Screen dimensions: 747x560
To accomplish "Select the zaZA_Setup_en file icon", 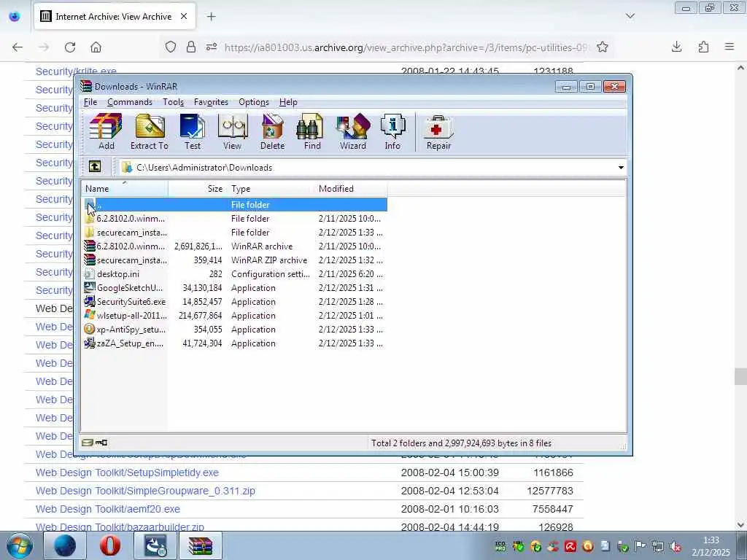I will pos(89,343).
